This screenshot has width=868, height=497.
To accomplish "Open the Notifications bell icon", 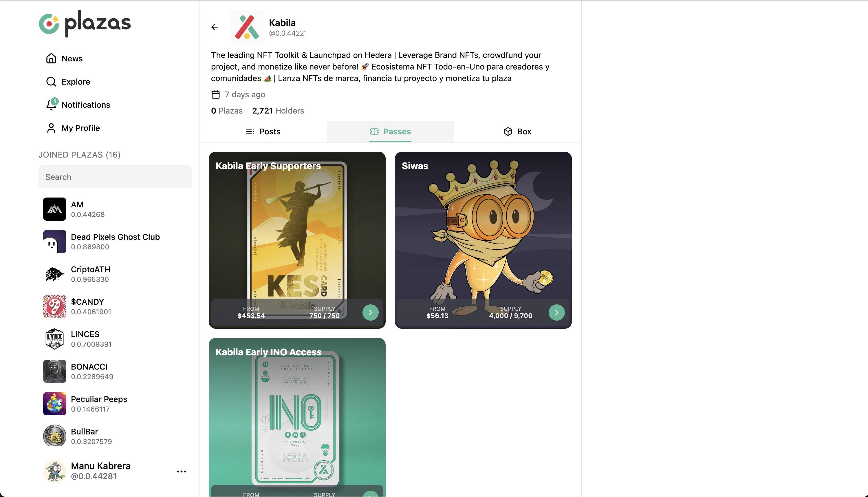I will [52, 105].
